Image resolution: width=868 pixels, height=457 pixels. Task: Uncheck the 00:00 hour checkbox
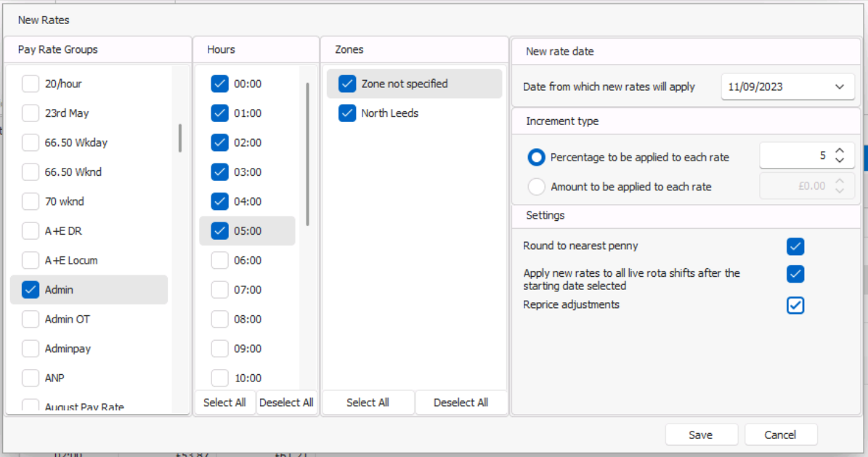coord(219,84)
